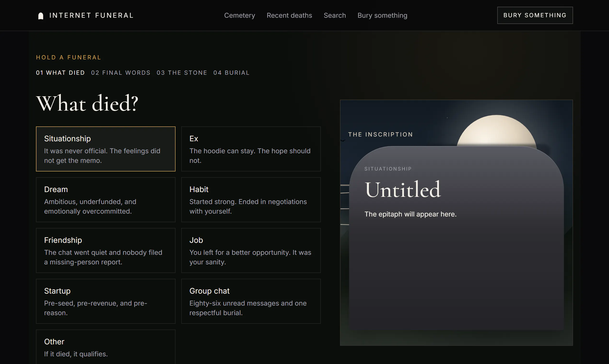This screenshot has width=609, height=364.
Task: Select step 01 What Died
Action: [x=60, y=73]
